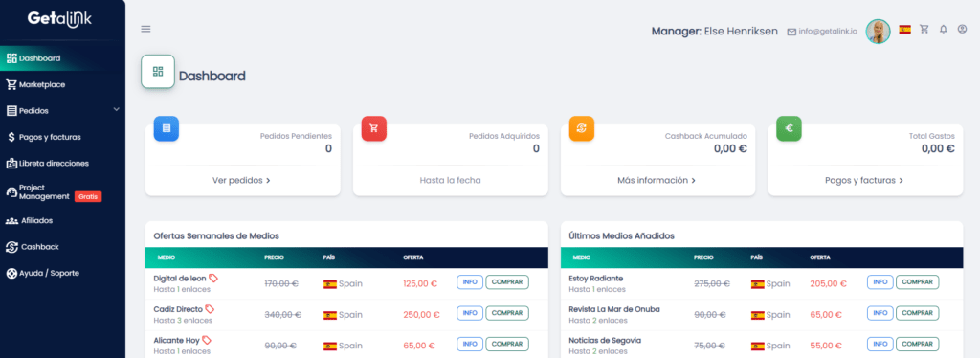Click the Dashboard grid icon beside the title
This screenshot has width=980, height=358.
click(158, 71)
